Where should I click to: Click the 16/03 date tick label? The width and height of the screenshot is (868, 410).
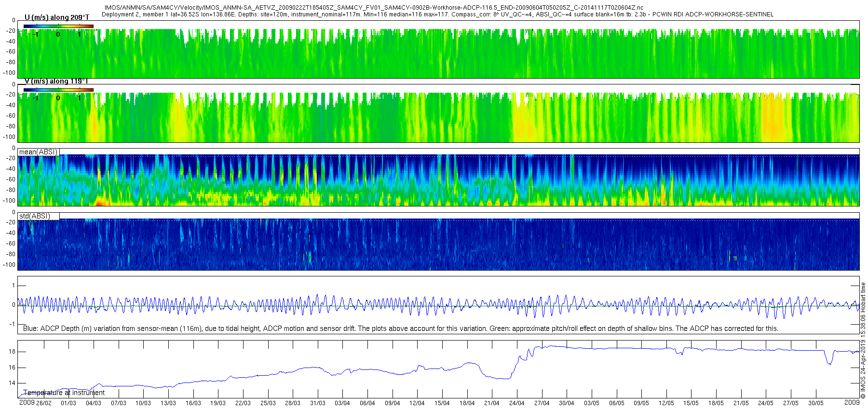click(x=193, y=403)
